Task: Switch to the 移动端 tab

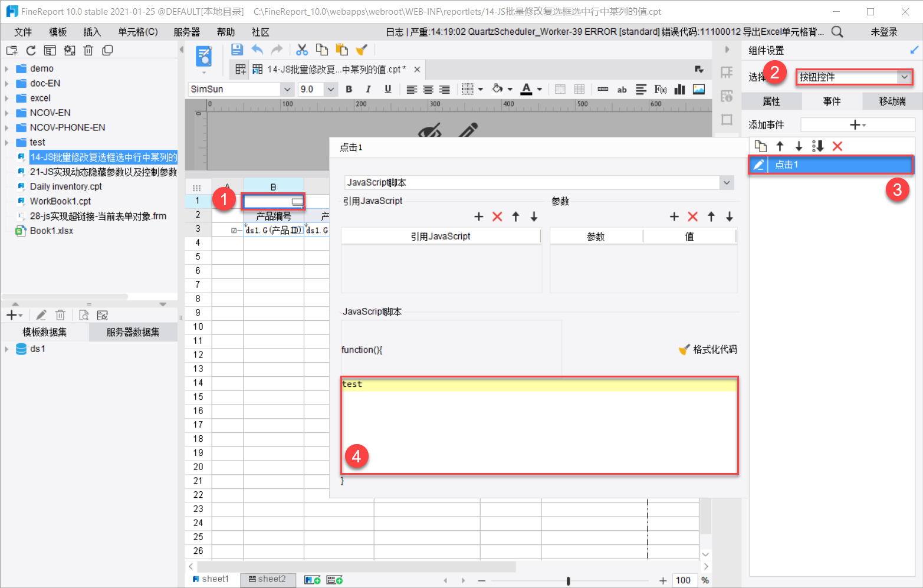Action: pos(892,101)
